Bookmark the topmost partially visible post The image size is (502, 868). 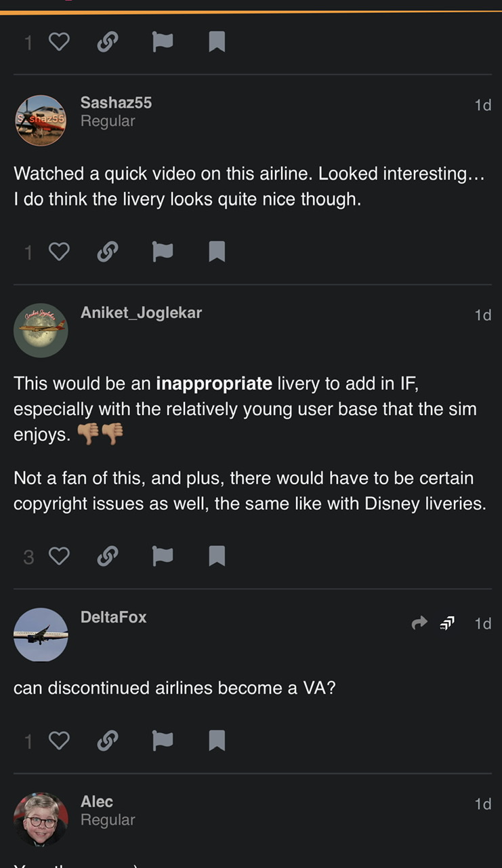[x=217, y=43]
